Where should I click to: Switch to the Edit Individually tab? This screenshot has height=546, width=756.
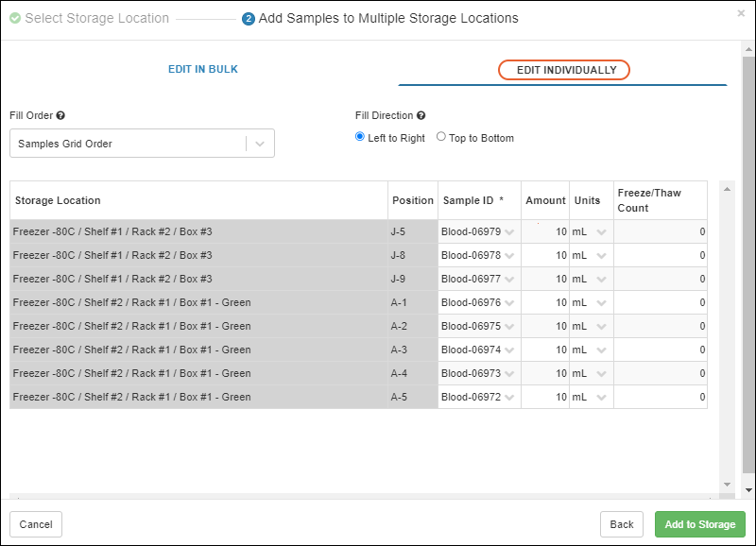coord(565,70)
